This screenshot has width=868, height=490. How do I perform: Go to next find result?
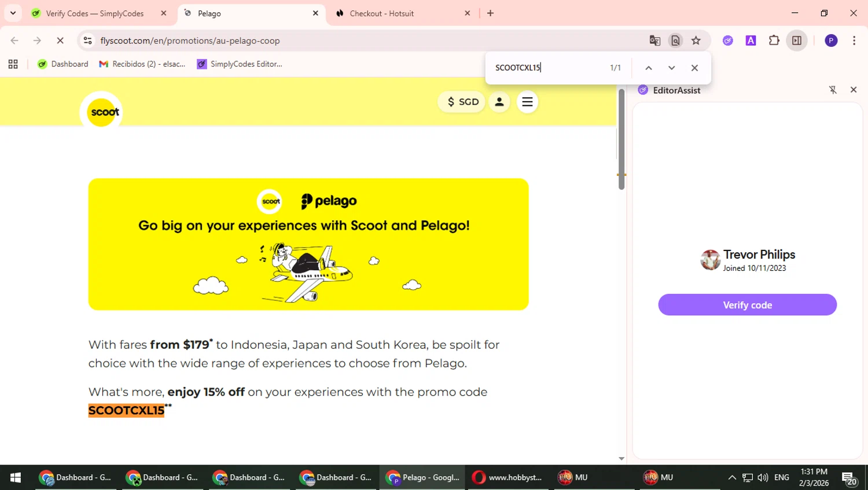pyautogui.click(x=672, y=68)
